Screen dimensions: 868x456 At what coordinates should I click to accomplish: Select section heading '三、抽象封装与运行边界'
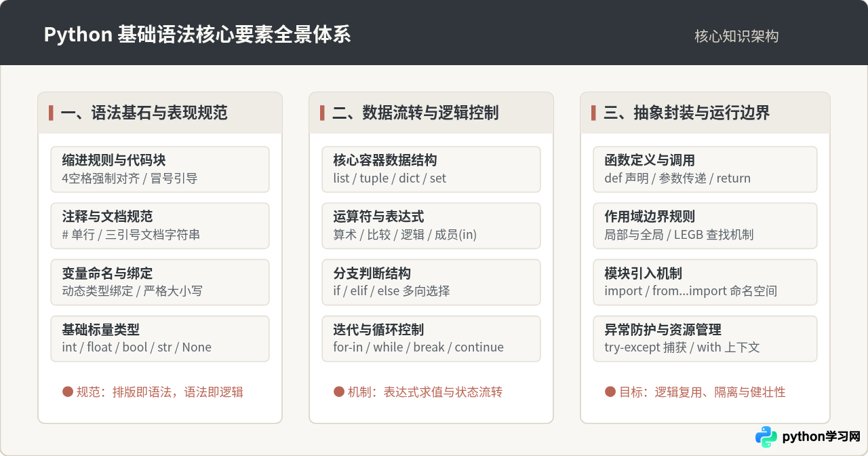(x=686, y=113)
